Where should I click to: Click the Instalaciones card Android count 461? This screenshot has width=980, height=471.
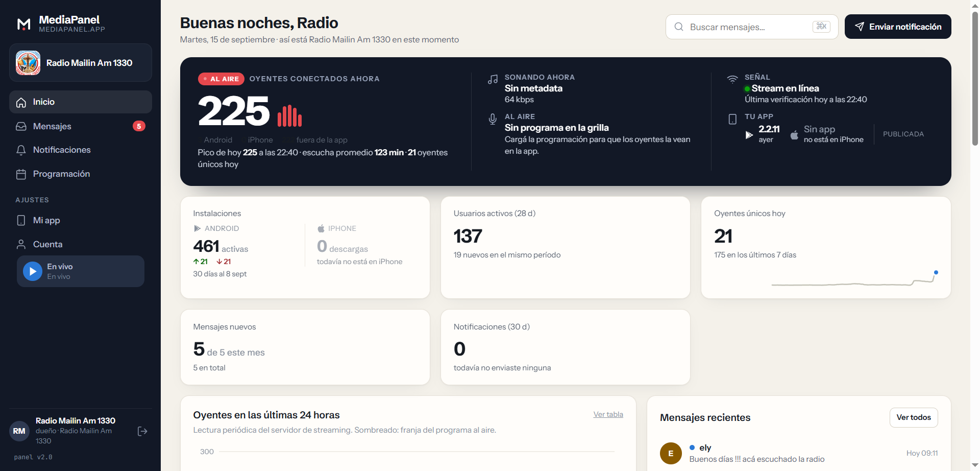coord(206,246)
